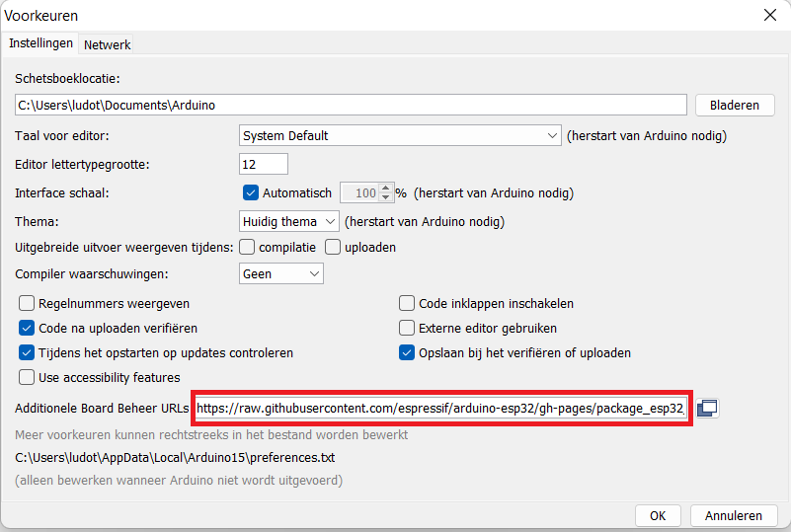Enable verbose output for compilatie
The height and width of the screenshot is (532, 791).
pos(247,247)
